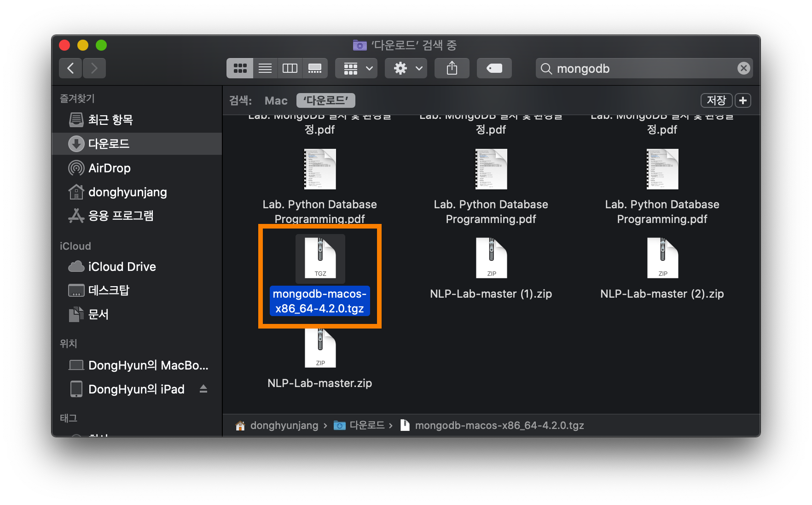Click the iCloud Drive cloud icon

pyautogui.click(x=76, y=266)
